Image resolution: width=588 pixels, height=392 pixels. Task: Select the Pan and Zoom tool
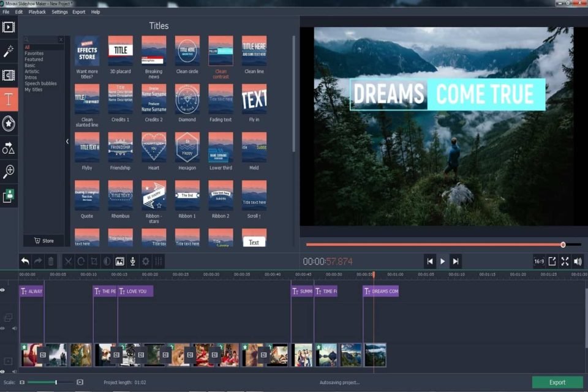click(x=9, y=171)
